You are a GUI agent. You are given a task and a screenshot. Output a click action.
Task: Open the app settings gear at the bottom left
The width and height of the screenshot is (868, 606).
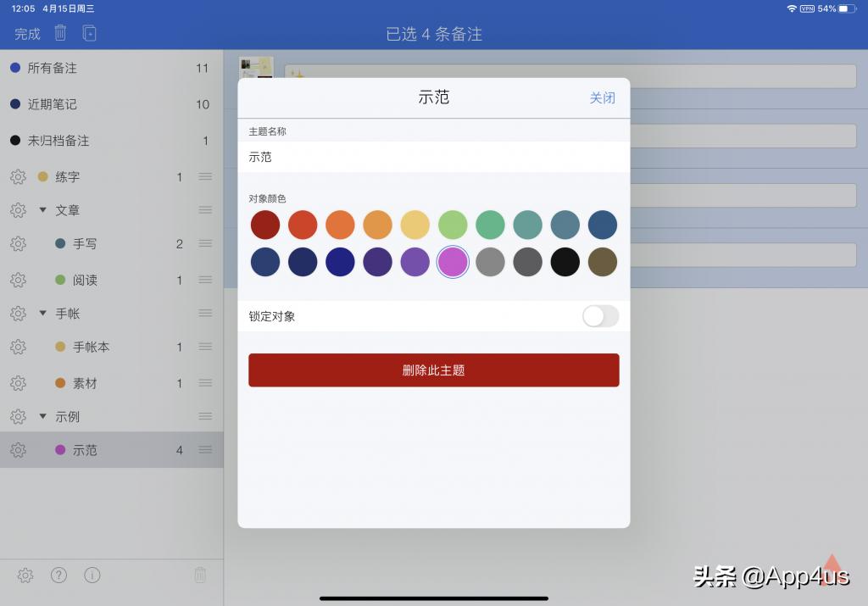pyautogui.click(x=25, y=575)
